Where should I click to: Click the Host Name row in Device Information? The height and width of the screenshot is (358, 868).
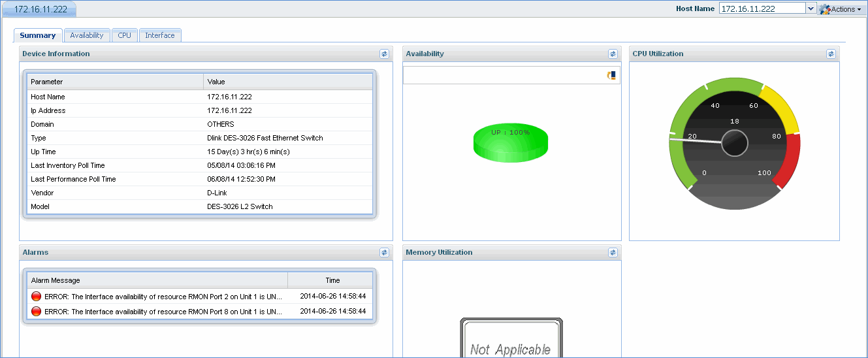(x=200, y=97)
